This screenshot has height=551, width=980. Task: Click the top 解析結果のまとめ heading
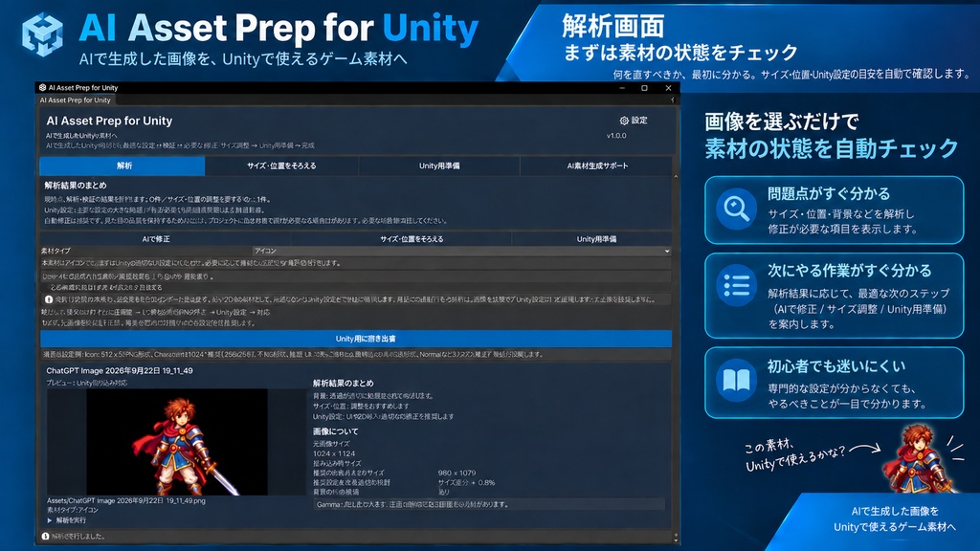76,186
